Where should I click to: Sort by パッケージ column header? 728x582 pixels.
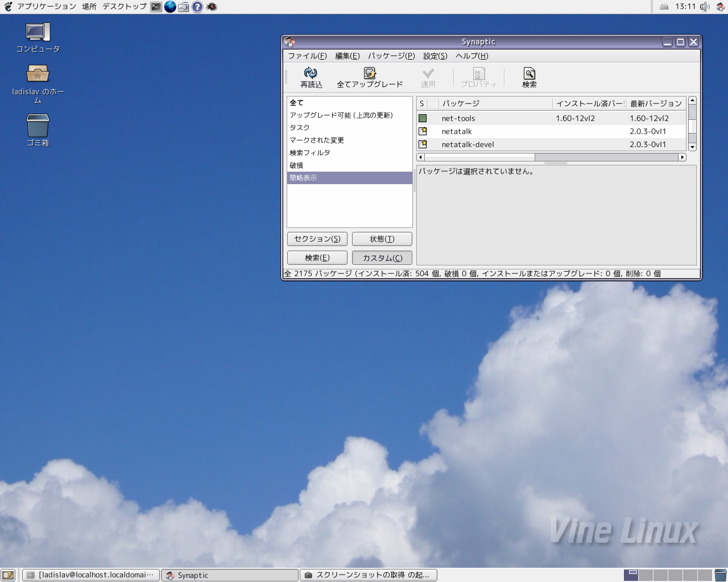point(495,103)
